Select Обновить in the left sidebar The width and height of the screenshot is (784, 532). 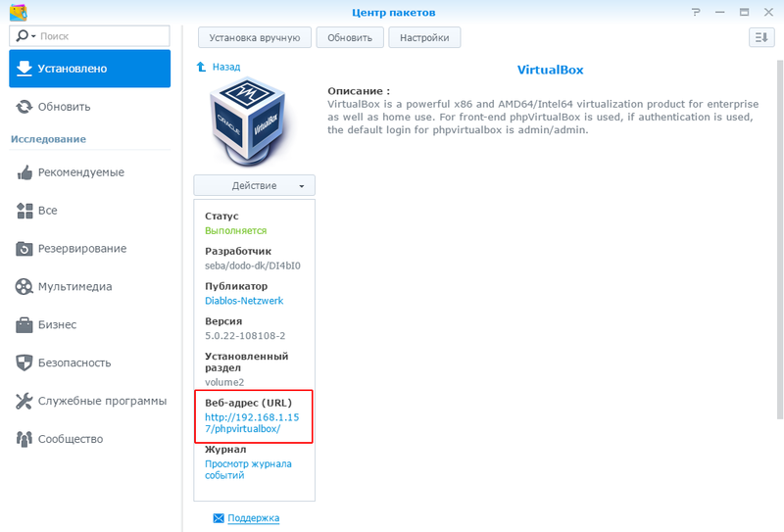coord(64,107)
